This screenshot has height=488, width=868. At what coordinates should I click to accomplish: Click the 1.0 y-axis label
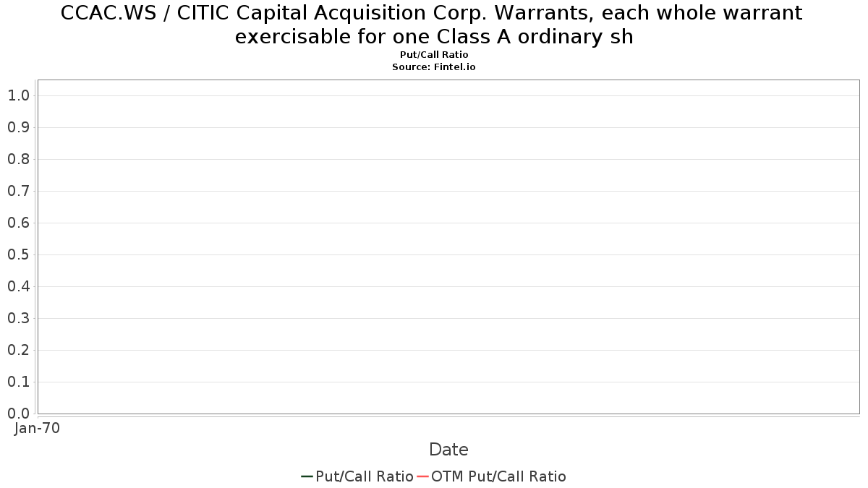tap(18, 95)
